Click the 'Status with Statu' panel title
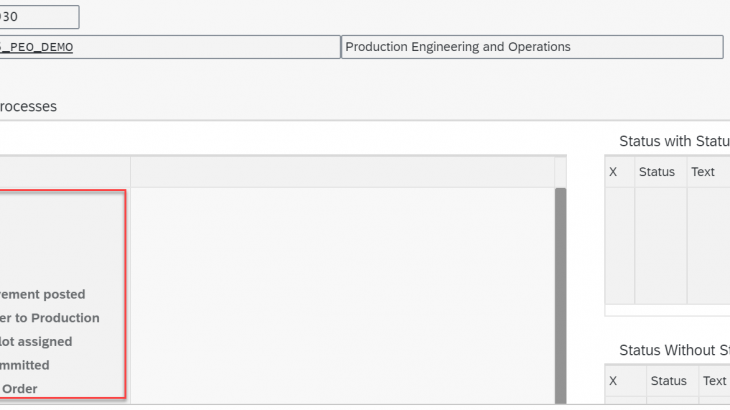 (674, 141)
